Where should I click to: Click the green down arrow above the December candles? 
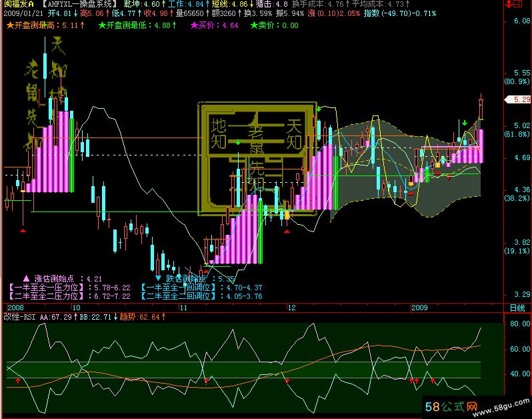[319, 109]
